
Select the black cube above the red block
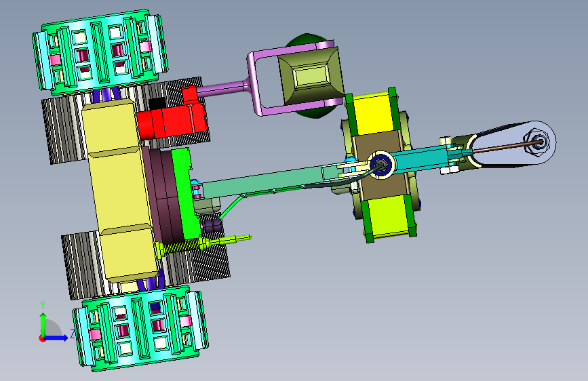click(x=157, y=104)
